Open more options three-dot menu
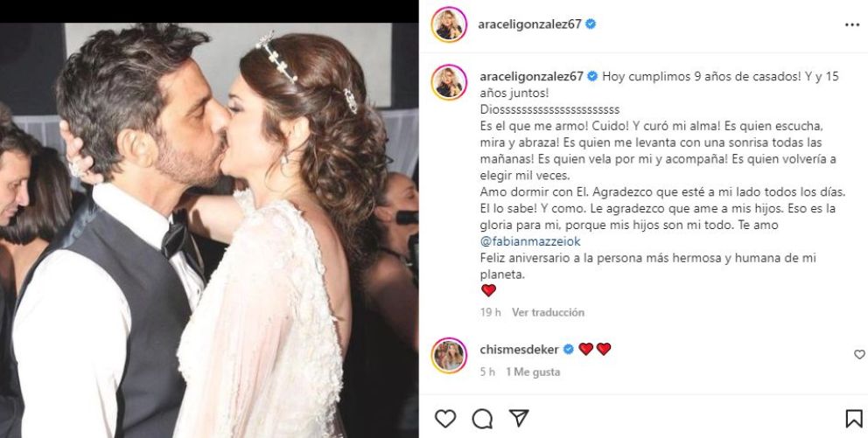 (x=852, y=24)
